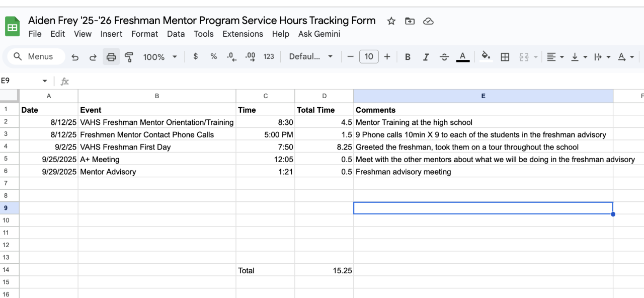Select the column A header
644x298 pixels.
coord(49,96)
